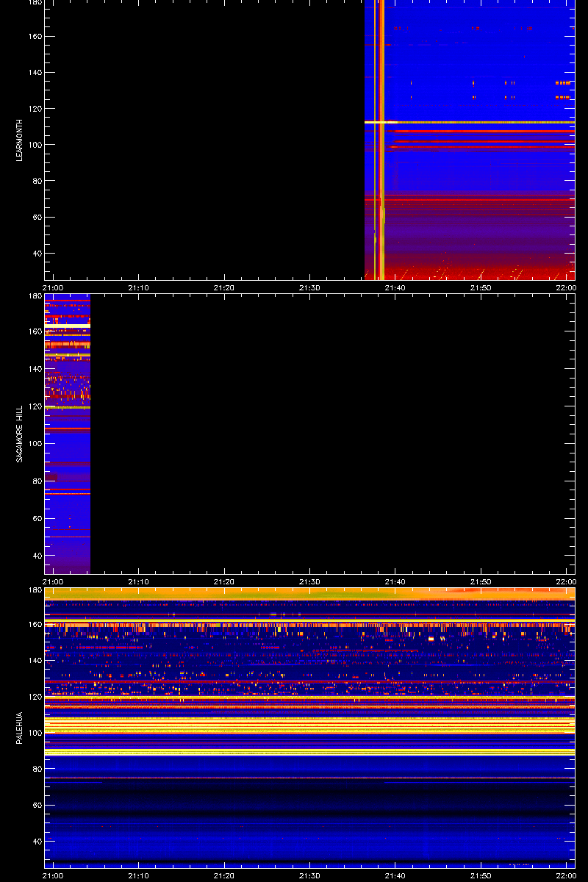This screenshot has height=882, width=588.
Task: Pick the 21:50 time label below the Sagamore Hill plot
Action: pyautogui.click(x=481, y=581)
